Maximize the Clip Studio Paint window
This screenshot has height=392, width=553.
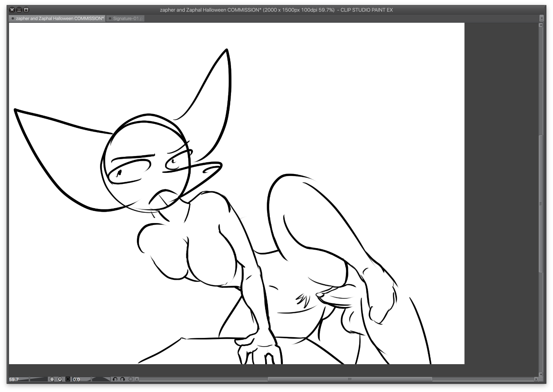coord(26,10)
